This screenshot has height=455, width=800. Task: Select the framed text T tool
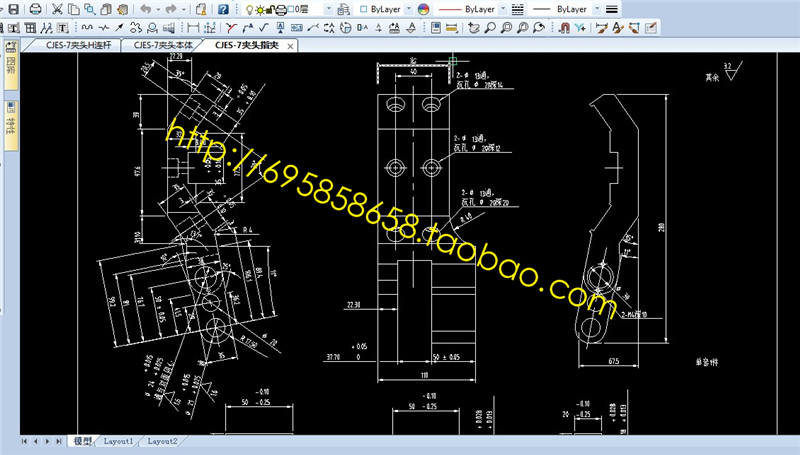[x=62, y=28]
